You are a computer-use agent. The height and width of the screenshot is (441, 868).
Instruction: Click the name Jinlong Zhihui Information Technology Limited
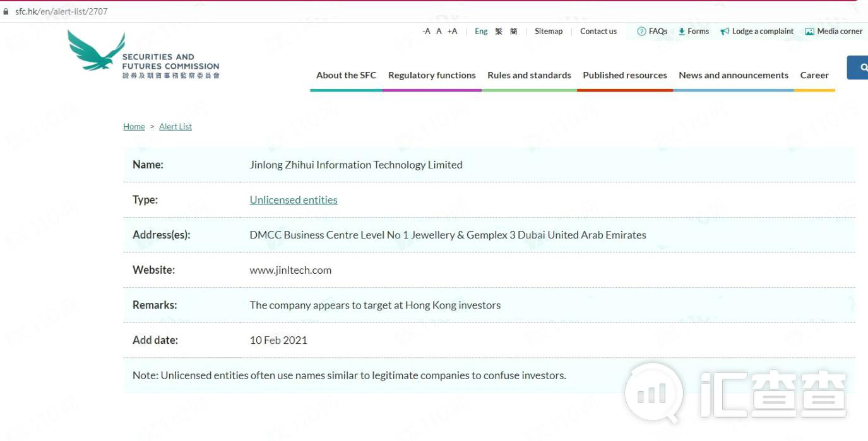click(356, 165)
